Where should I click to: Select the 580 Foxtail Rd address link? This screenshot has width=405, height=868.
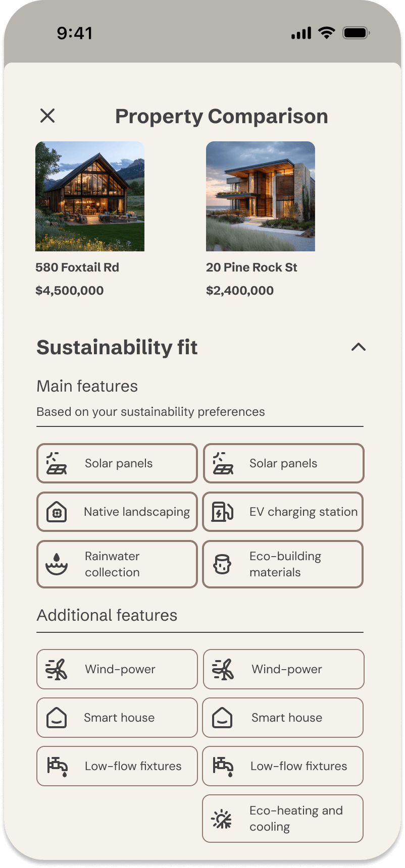tap(77, 267)
